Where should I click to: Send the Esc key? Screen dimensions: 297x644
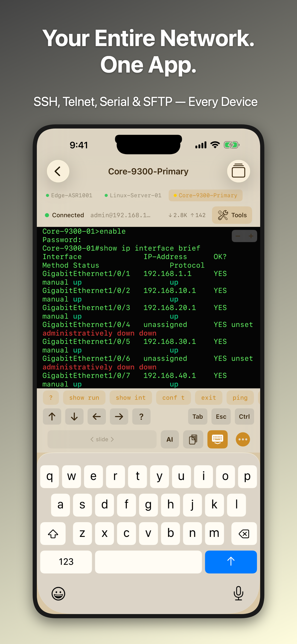click(x=221, y=416)
